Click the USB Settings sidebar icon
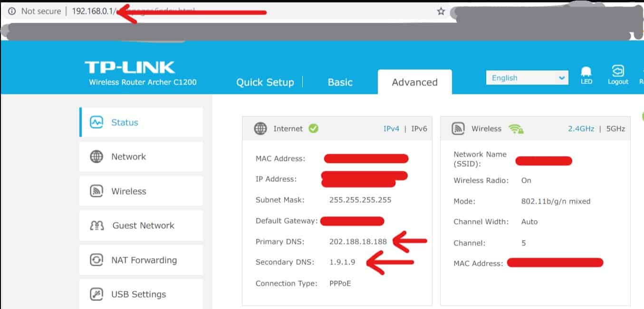The width and height of the screenshot is (644, 309). tap(96, 294)
